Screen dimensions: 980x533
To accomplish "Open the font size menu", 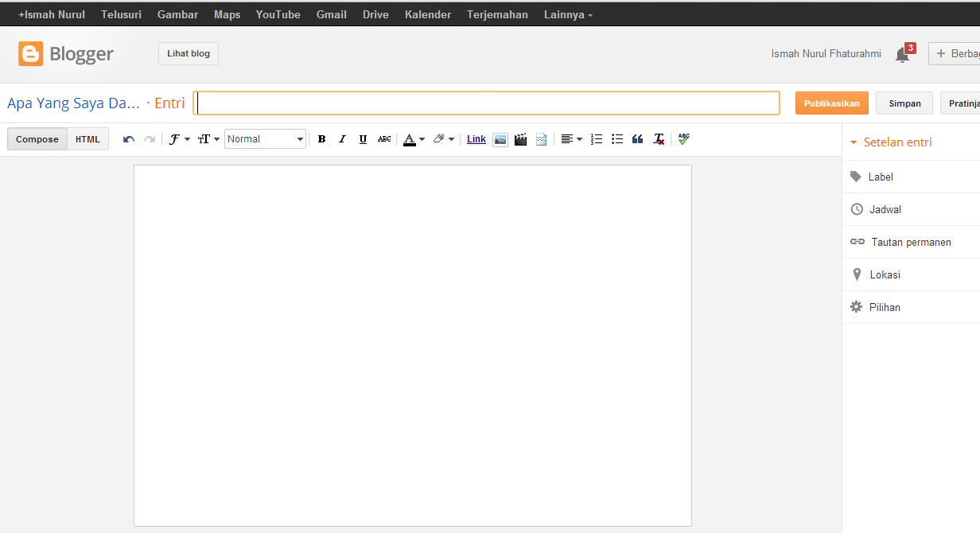I will click(208, 139).
